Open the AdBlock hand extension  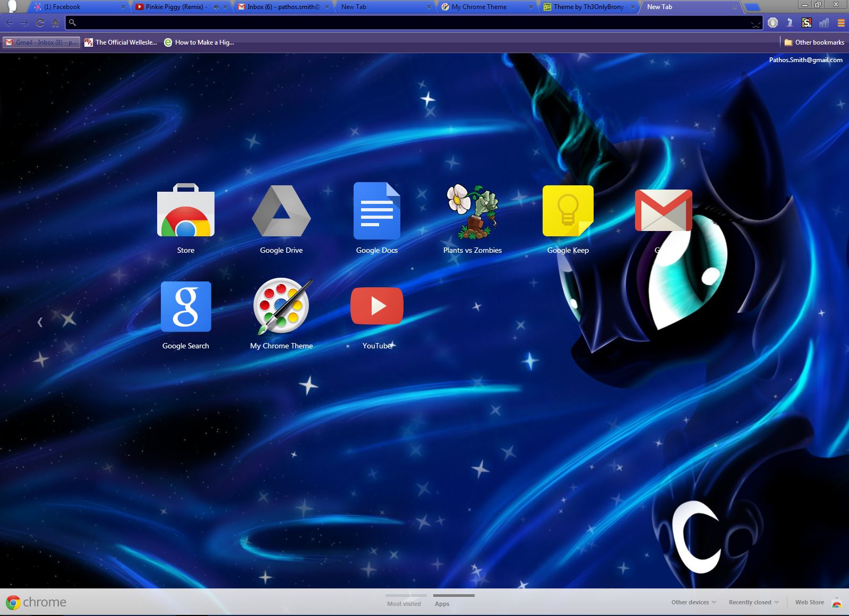(773, 23)
